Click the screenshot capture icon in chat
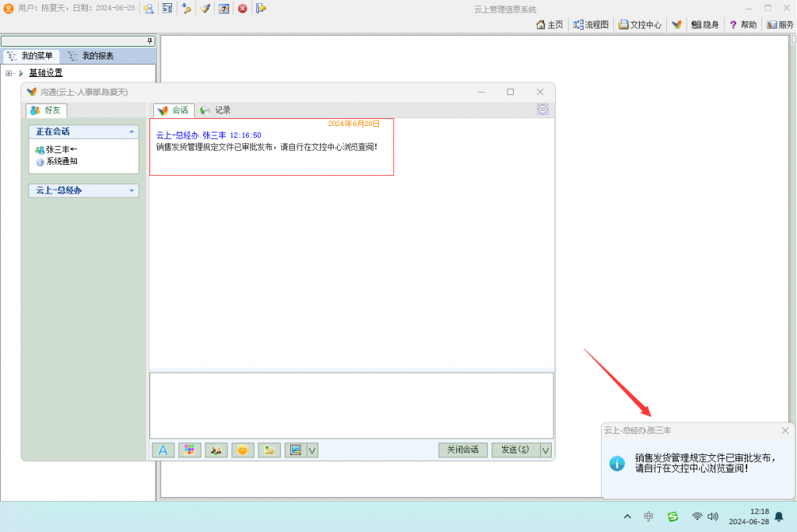 pos(295,450)
